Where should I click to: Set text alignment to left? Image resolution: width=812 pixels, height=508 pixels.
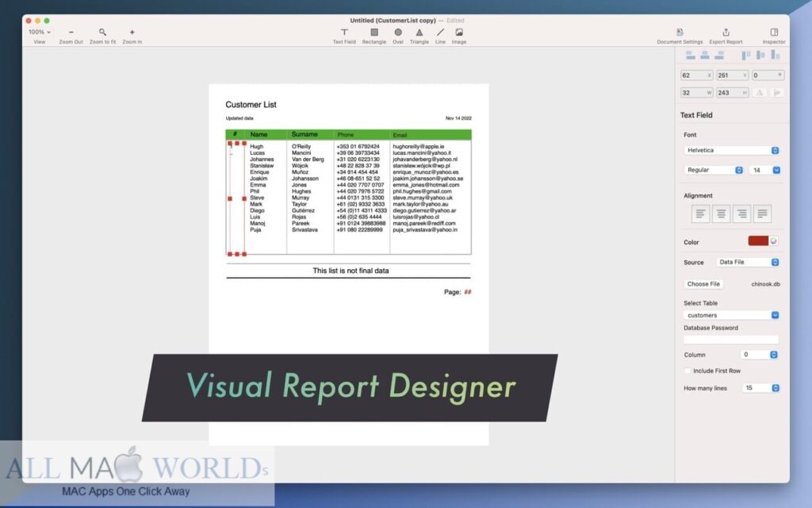[x=700, y=214]
